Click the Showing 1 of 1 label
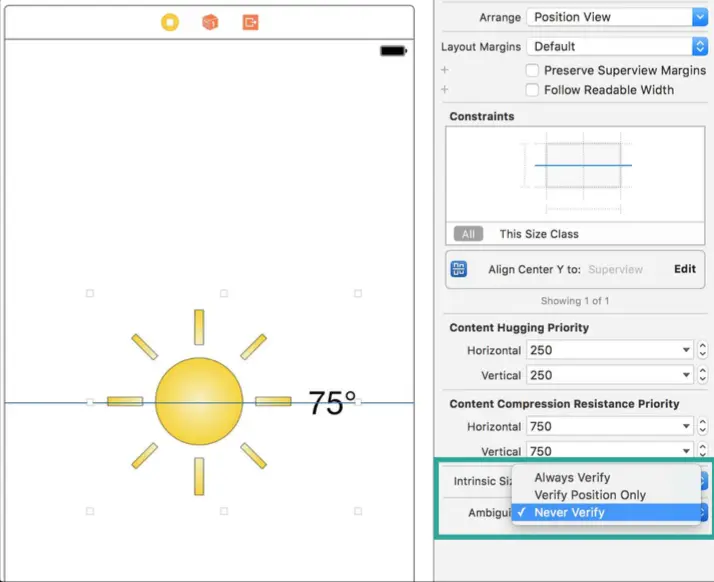Screen dimensions: 714x582 [575, 301]
